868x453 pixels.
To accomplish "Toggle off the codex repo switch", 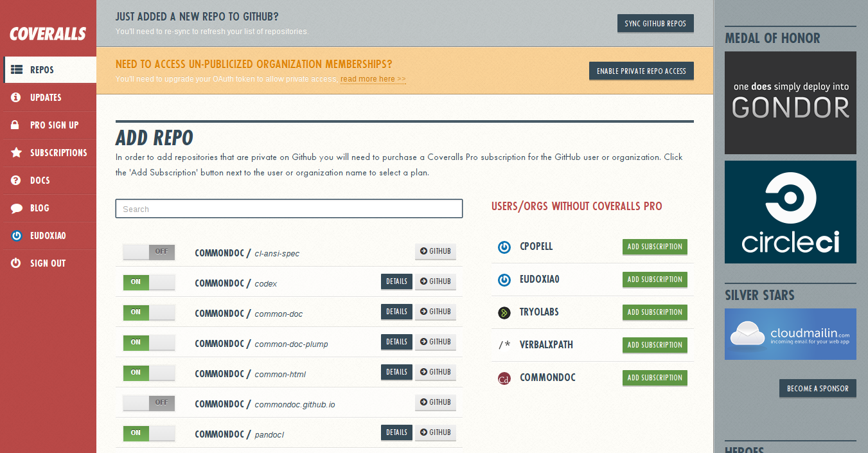I will coord(149,282).
